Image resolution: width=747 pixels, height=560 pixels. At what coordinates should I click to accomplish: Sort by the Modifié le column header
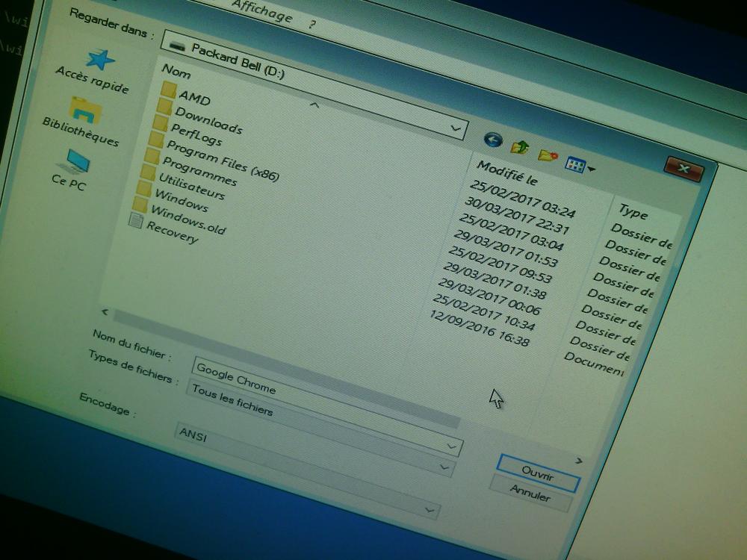coord(507,173)
